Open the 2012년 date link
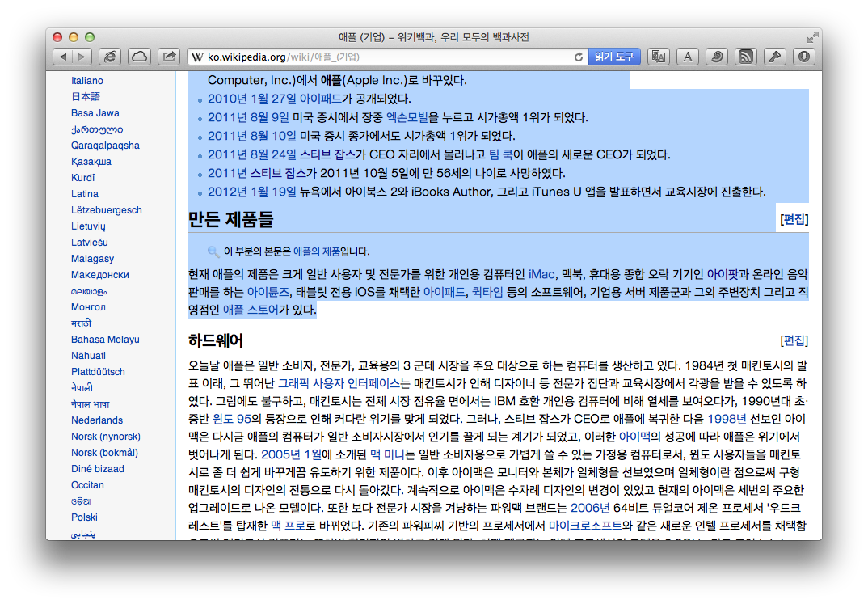Image resolution: width=868 pixels, height=604 pixels. [227, 192]
